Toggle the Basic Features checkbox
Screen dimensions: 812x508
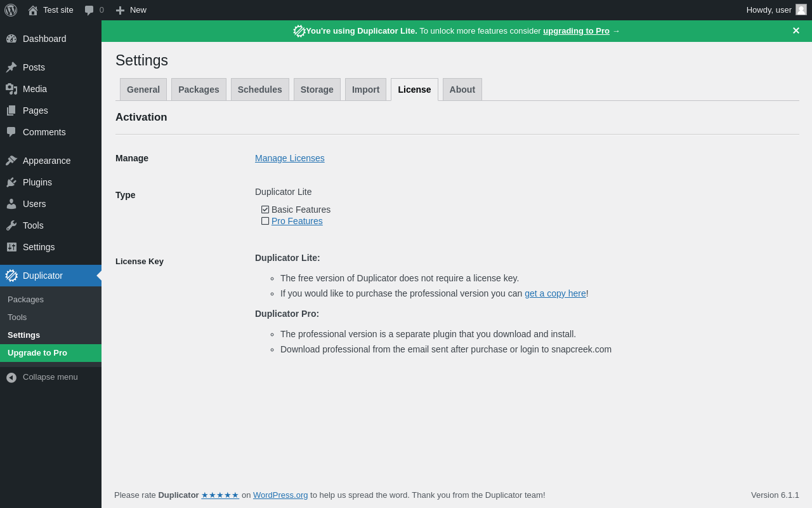[x=265, y=210]
